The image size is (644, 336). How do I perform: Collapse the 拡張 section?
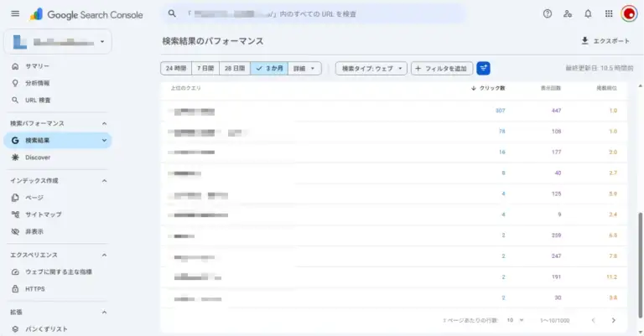(104, 313)
